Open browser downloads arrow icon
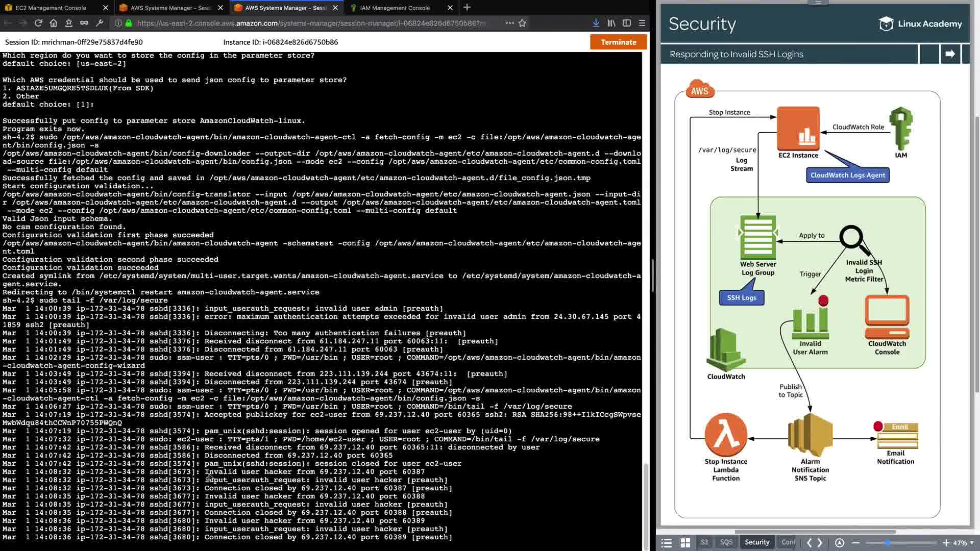Viewport: 980px width, 551px height. [596, 23]
